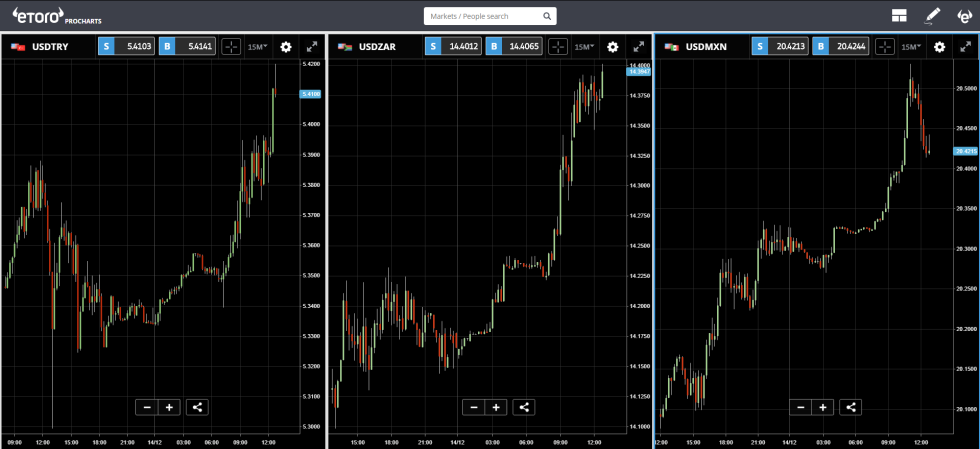980x449 pixels.
Task: Maximize the USDZAR chart panel
Action: click(x=639, y=46)
